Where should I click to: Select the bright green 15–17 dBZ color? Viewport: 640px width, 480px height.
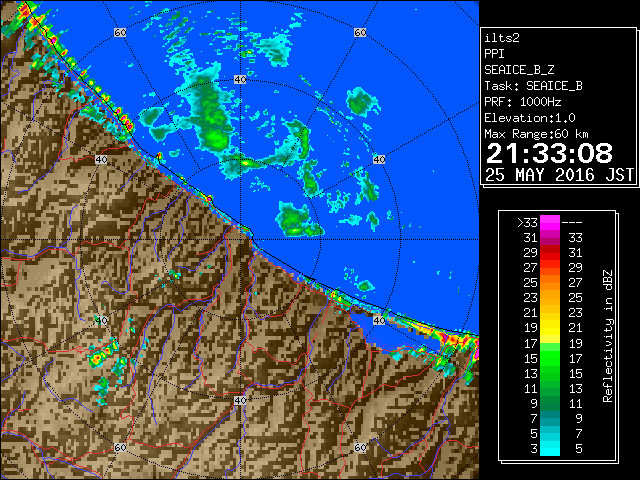(x=550, y=358)
